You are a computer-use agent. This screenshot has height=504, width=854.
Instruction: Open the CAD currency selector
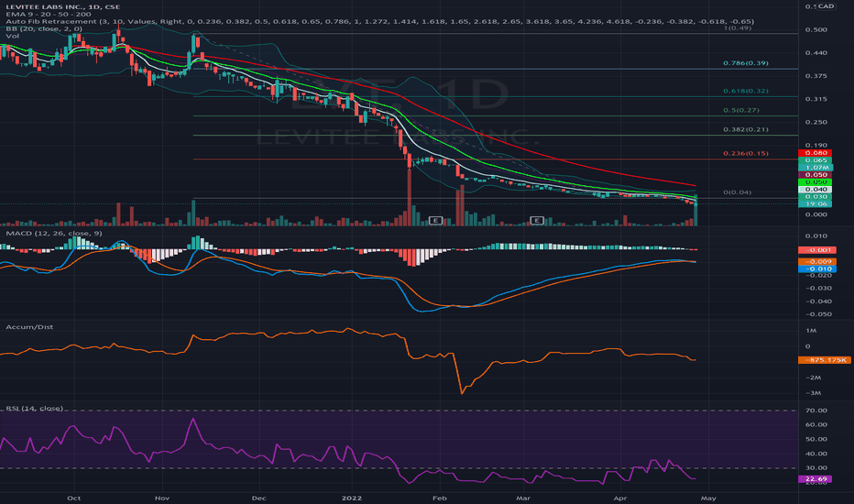click(826, 6)
